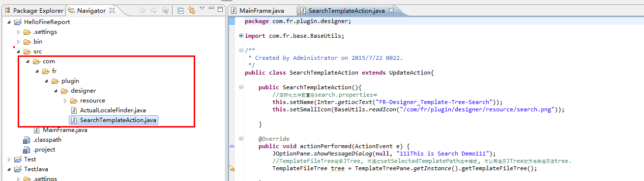Click the bin folder icon
Screen dimensions: 644x181
click(x=27, y=42)
